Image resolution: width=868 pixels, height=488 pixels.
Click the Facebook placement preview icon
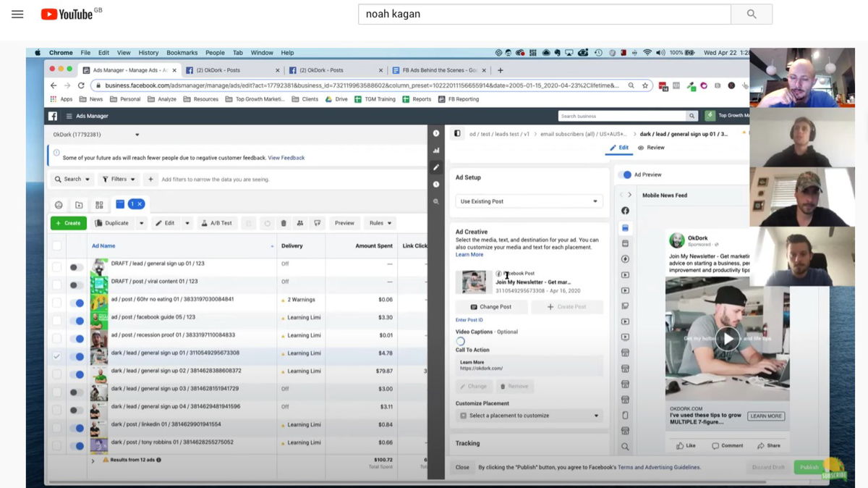tap(626, 211)
